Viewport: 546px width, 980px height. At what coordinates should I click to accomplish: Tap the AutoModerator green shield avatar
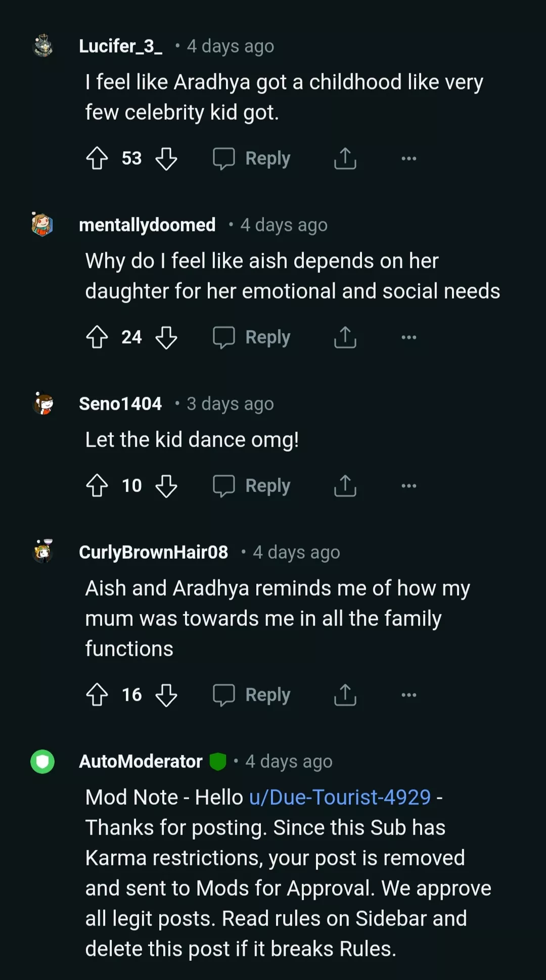(x=42, y=761)
